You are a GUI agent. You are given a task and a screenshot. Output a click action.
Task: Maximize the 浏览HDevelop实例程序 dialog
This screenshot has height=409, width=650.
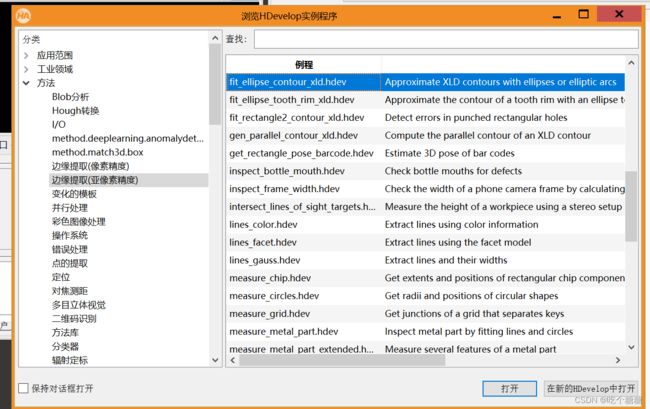(x=583, y=15)
